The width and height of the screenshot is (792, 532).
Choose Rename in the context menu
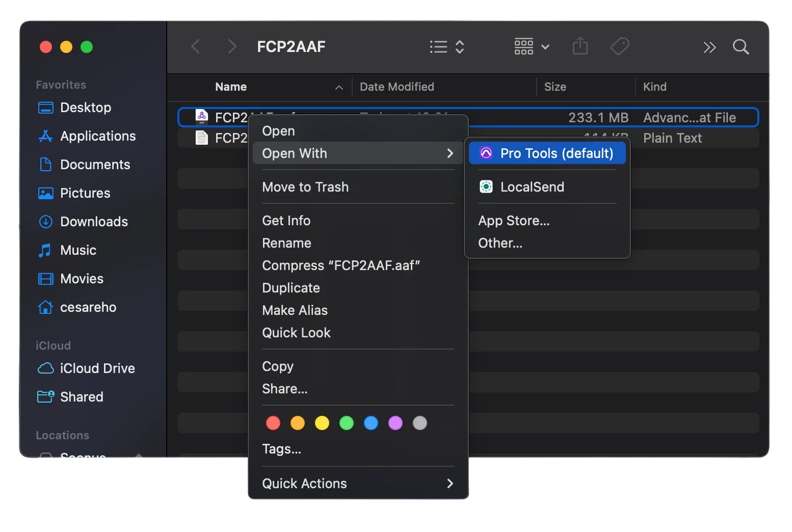pyautogui.click(x=358, y=243)
